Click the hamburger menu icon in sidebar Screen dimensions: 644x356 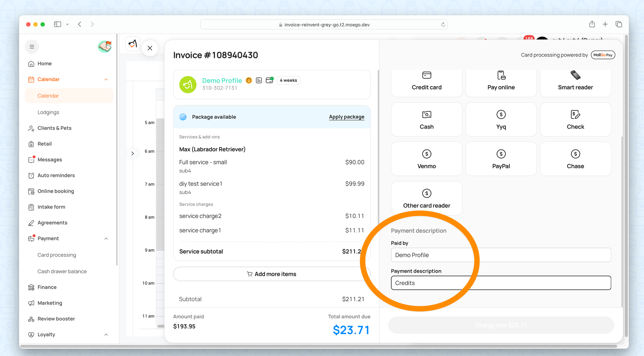point(32,47)
